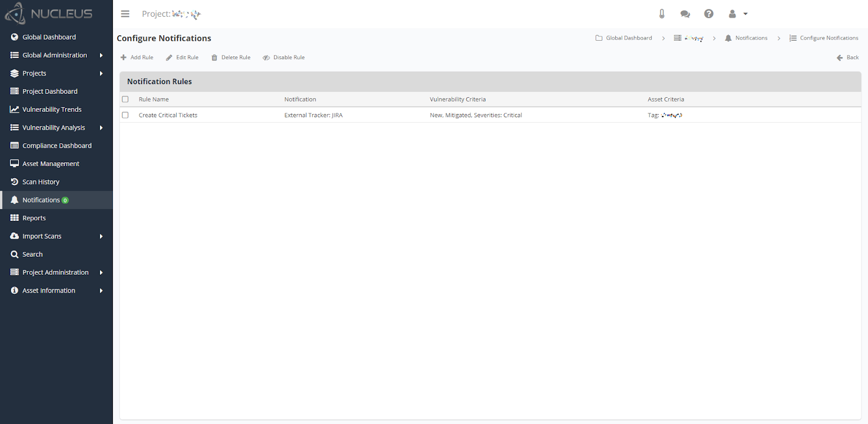Image resolution: width=868 pixels, height=424 pixels.
Task: Expand the Import Scans submenu arrow
Action: coord(101,236)
